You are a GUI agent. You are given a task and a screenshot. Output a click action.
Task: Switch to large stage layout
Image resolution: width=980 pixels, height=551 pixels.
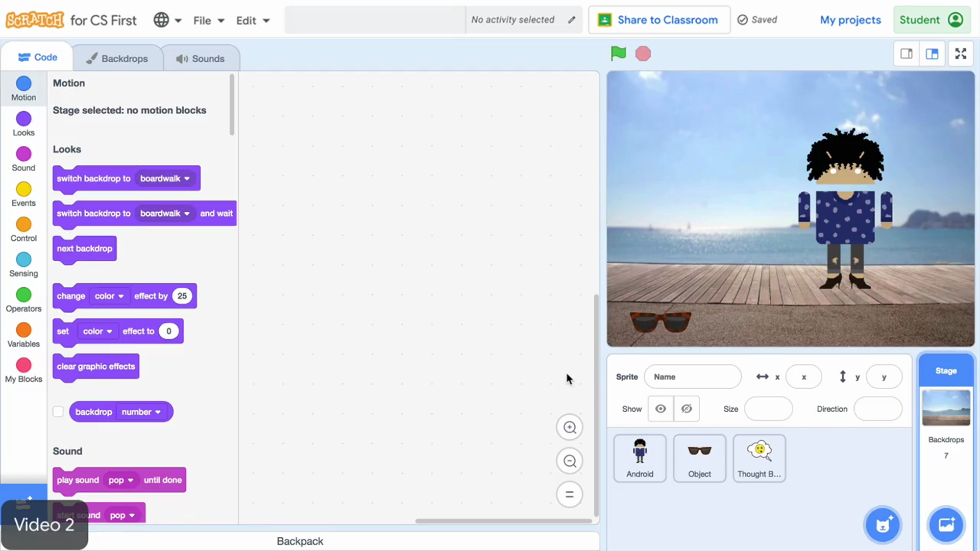pyautogui.click(x=932, y=54)
